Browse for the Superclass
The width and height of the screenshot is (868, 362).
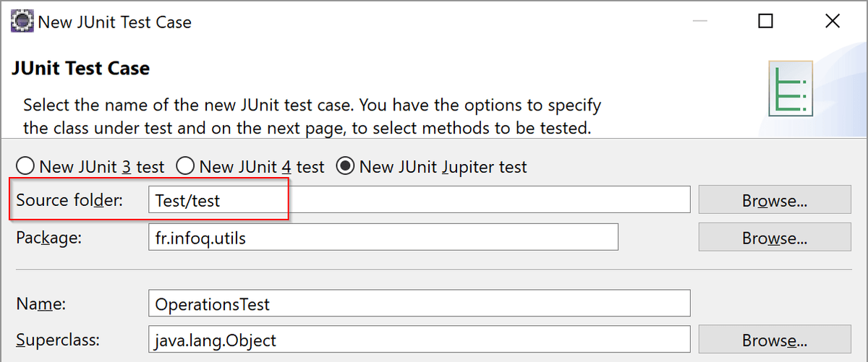pyautogui.click(x=775, y=340)
